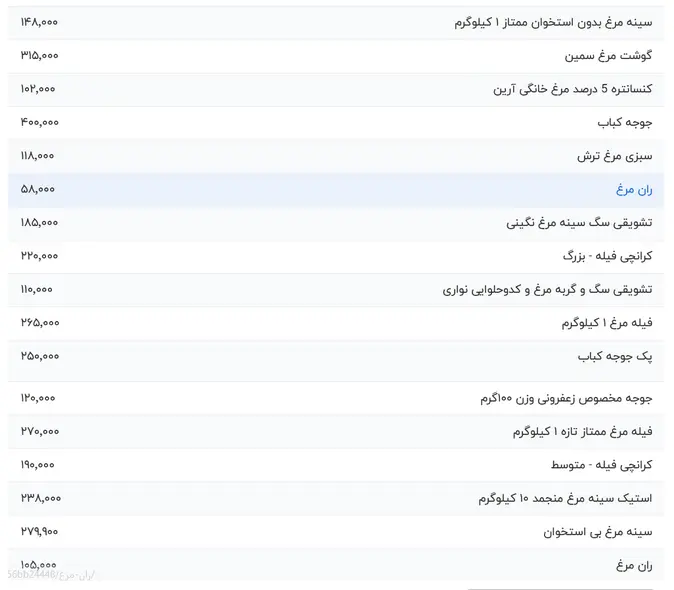The width and height of the screenshot is (674, 590).
Task: Click the کرانچی فیله - متوسط item
Action: tap(602, 465)
